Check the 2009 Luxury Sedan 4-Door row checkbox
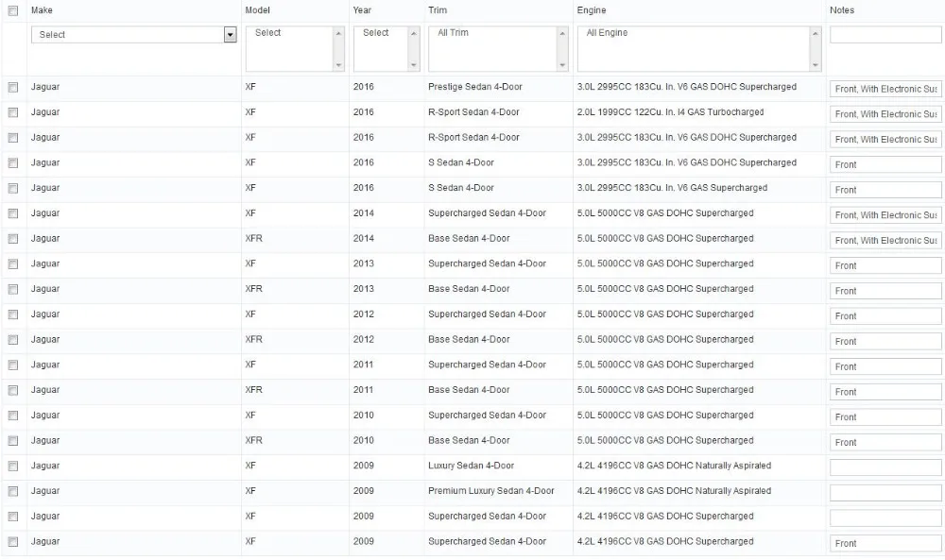Screen dimensions: 945x560 click(x=12, y=467)
